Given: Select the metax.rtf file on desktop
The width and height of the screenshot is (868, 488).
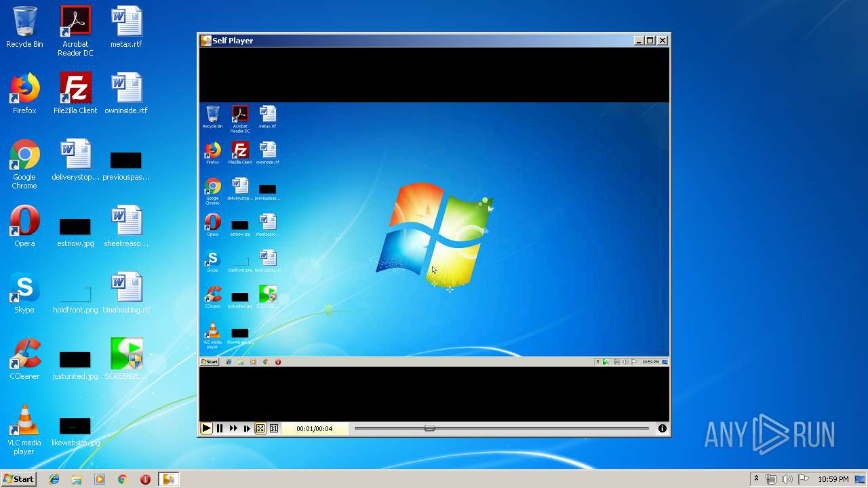Looking at the screenshot, I should click(x=126, y=27).
